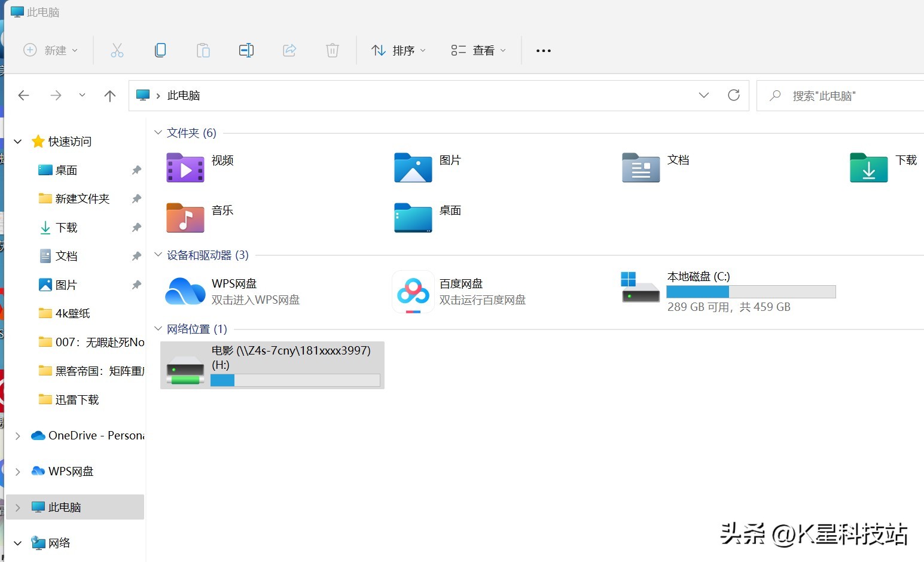Screen dimensions: 924x562
Task: Click the Rename icon in the toolbar
Action: pyautogui.click(x=246, y=50)
